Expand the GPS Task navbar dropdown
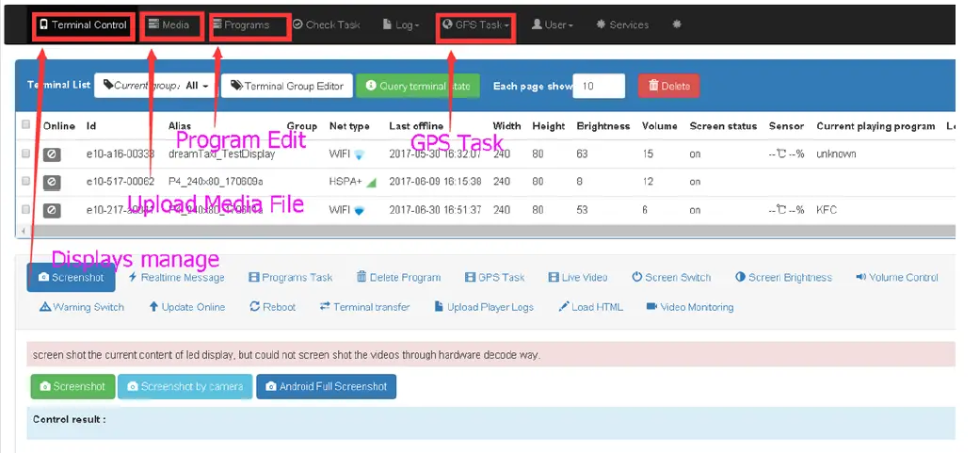The width and height of the screenshot is (980, 453). (475, 25)
